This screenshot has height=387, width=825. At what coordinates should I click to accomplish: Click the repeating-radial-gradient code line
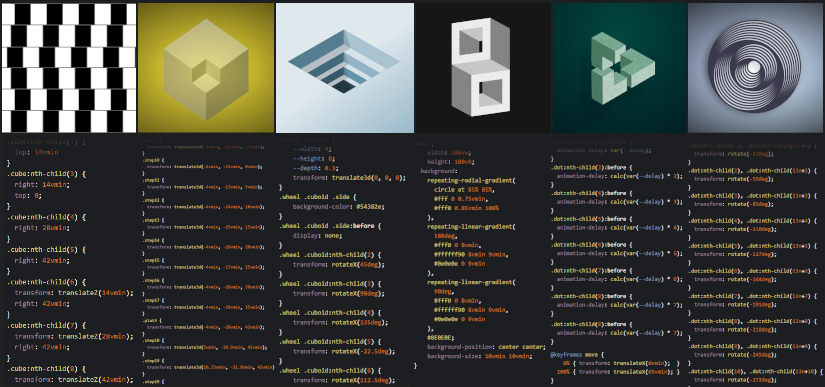point(471,180)
